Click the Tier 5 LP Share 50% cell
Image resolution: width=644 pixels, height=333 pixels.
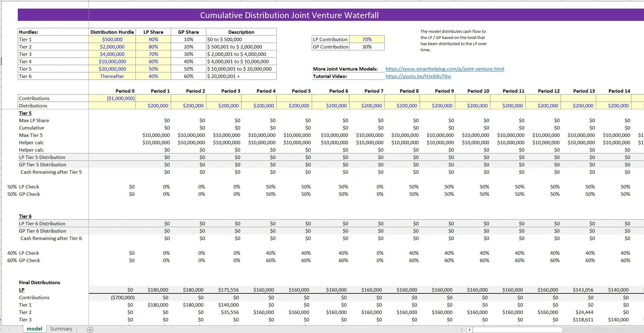[x=153, y=69]
